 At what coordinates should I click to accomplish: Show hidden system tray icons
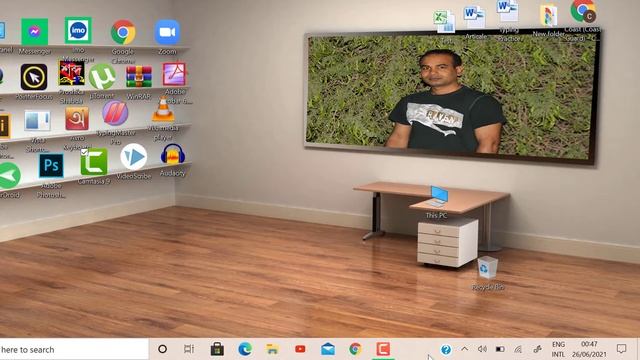click(464, 349)
